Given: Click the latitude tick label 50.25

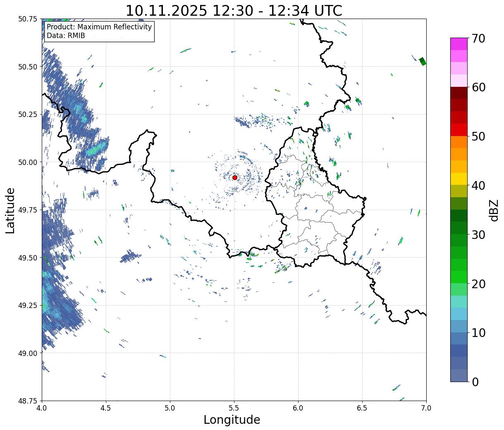Looking at the screenshot, I should pyautogui.click(x=28, y=115).
